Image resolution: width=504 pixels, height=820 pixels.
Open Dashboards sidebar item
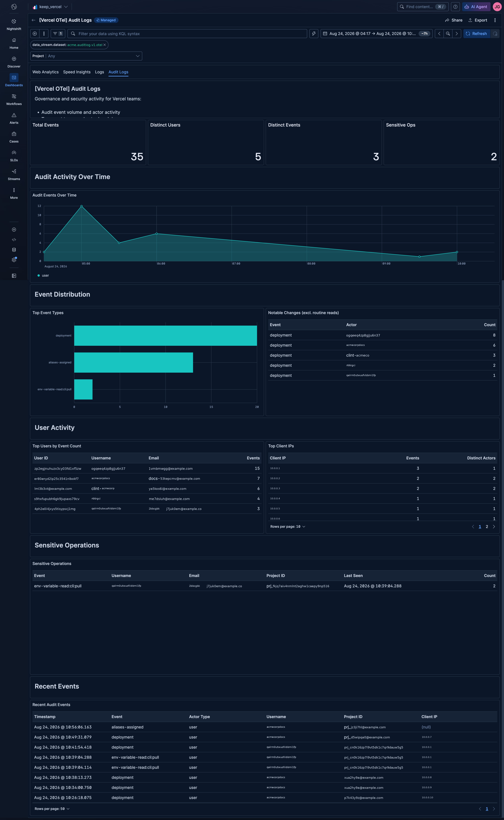[x=14, y=81]
